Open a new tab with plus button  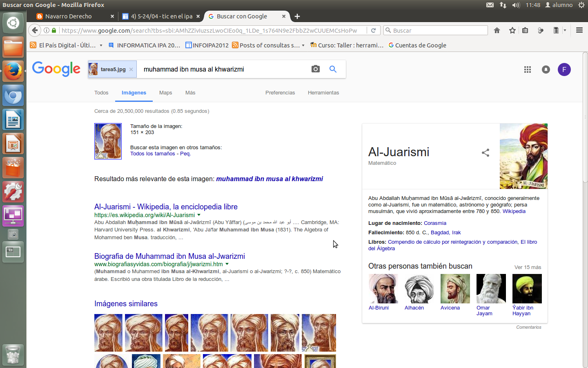click(x=297, y=16)
